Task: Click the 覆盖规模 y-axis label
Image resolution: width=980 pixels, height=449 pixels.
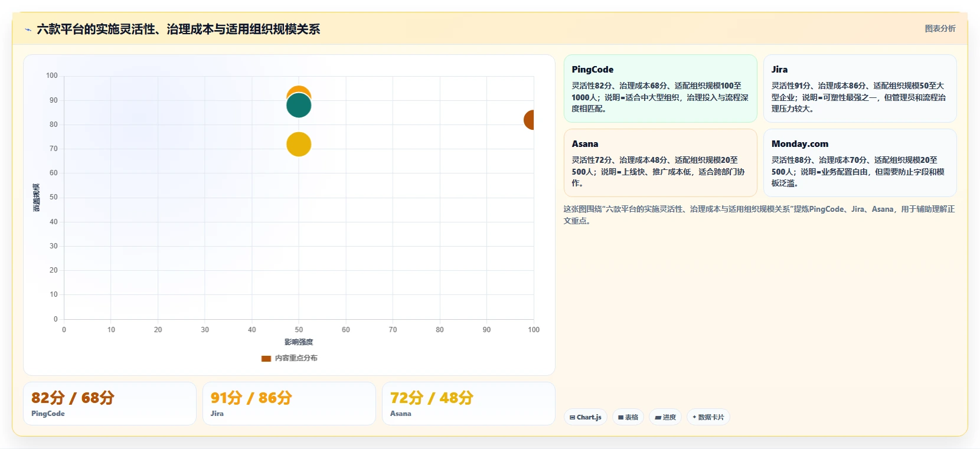Action: [x=37, y=198]
